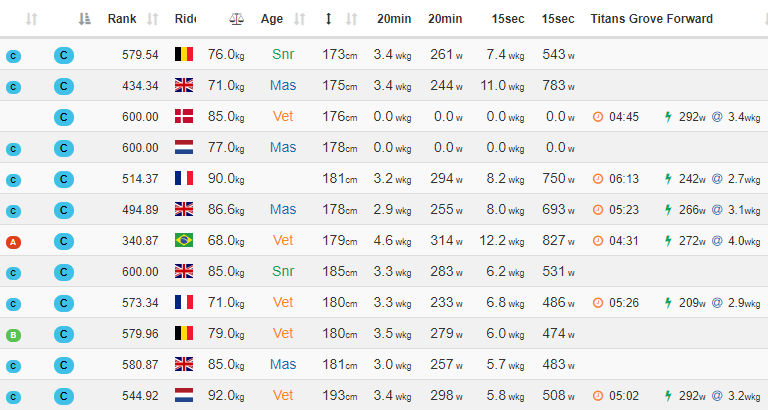
Task: Click the height up-down arrow header icon
Action: [x=330, y=19]
